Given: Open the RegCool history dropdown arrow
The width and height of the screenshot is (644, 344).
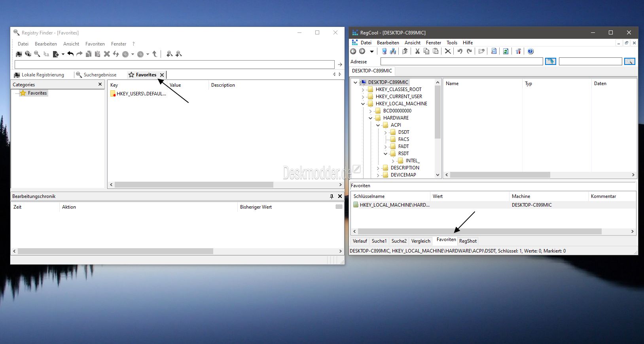Looking at the screenshot, I should pos(371,51).
